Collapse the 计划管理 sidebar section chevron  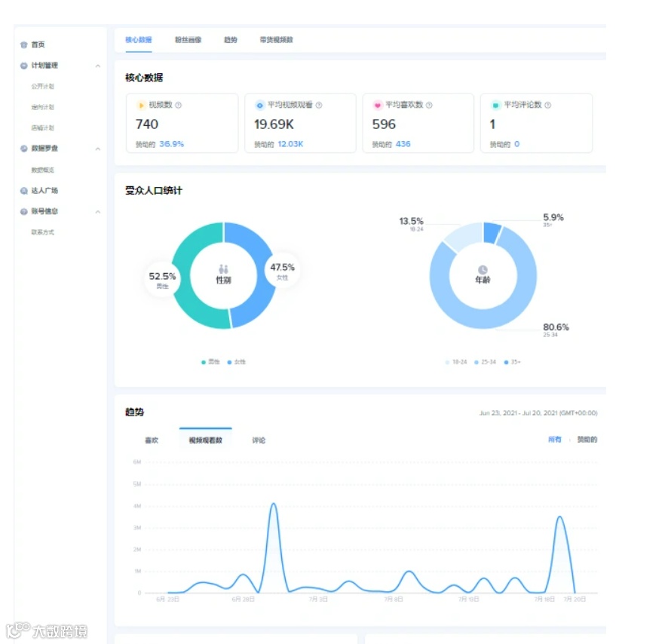pos(98,66)
